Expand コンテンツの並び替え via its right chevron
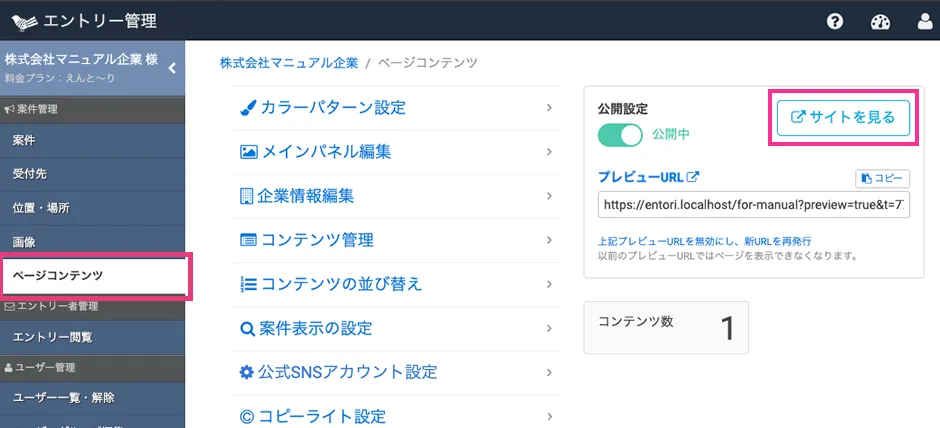The image size is (940, 428). (549, 284)
